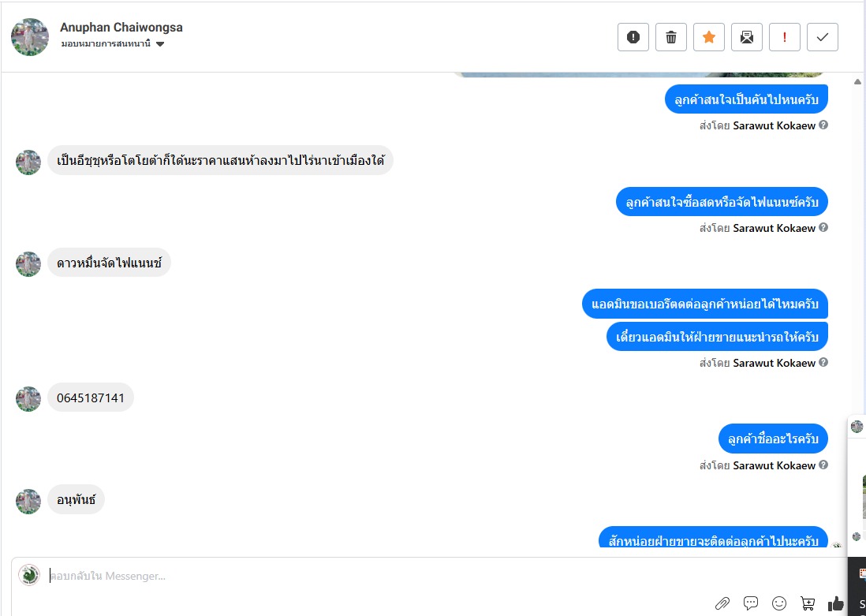Click help icon beside first Sarawut Kokaew sender
The image size is (866, 616).
point(823,125)
